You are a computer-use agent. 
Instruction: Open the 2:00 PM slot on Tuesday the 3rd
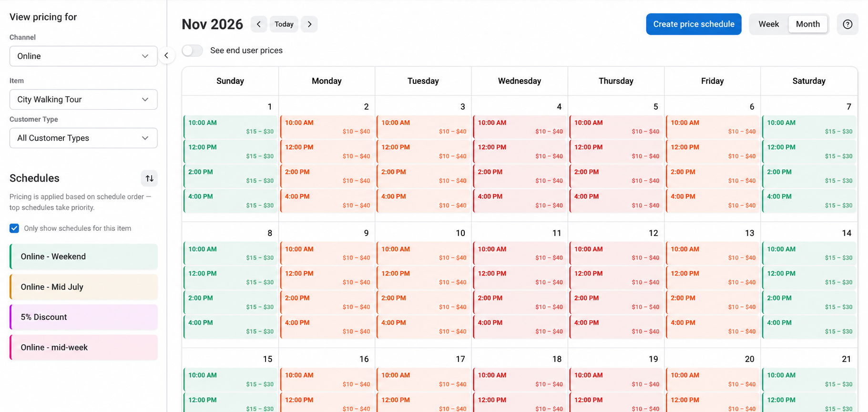click(x=423, y=176)
